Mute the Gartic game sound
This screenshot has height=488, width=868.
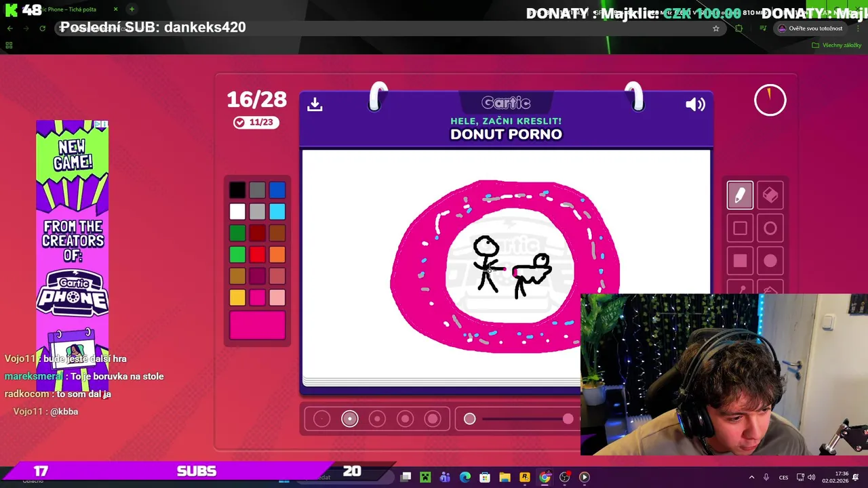[695, 104]
